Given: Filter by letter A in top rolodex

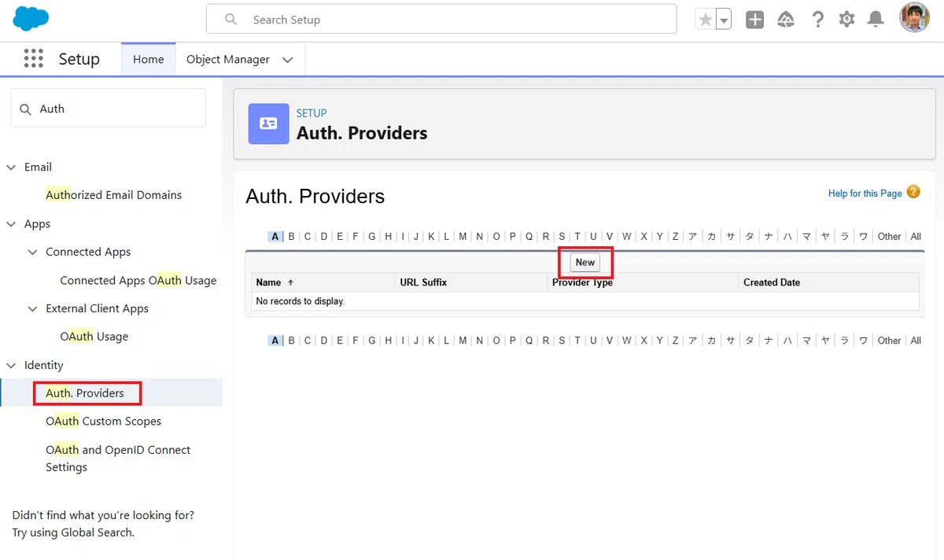Looking at the screenshot, I should click(275, 236).
